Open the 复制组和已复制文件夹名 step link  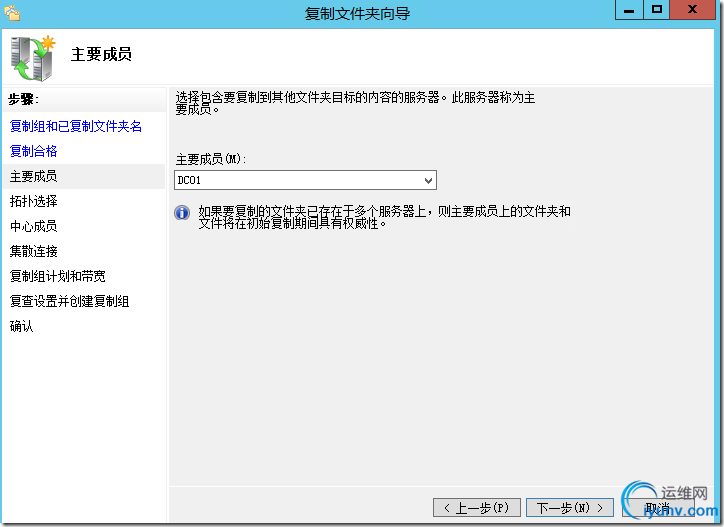76,126
